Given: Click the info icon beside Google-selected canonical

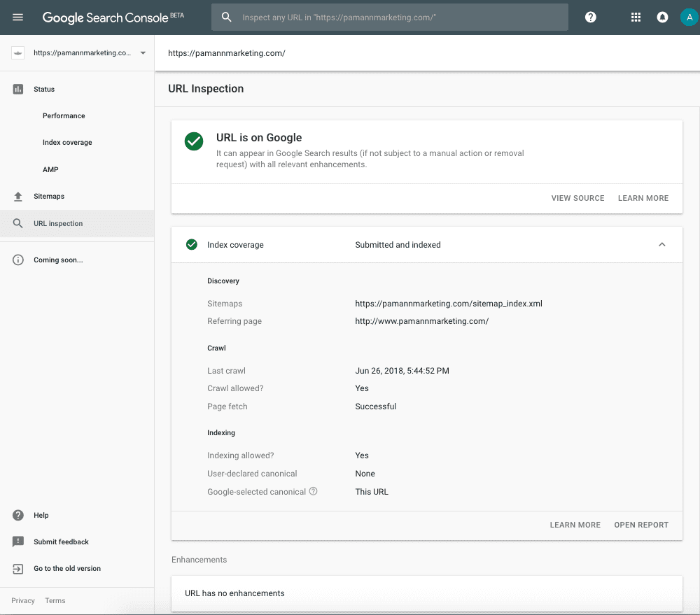Looking at the screenshot, I should coord(314,491).
